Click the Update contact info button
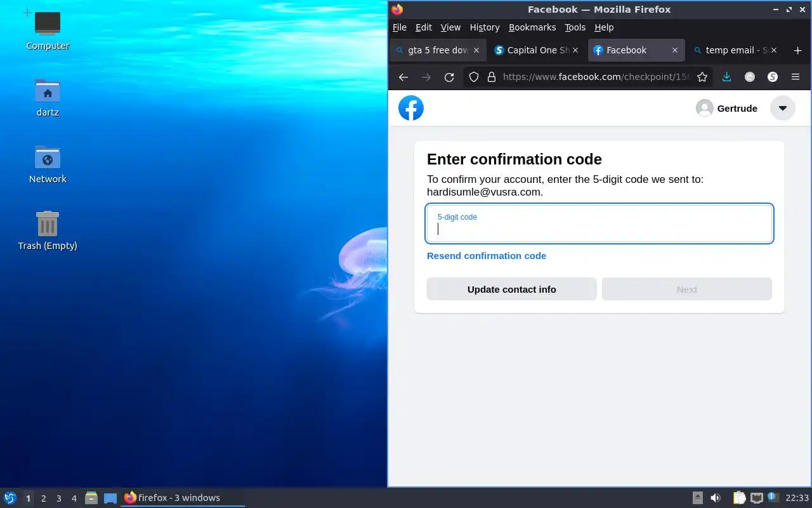 click(511, 289)
